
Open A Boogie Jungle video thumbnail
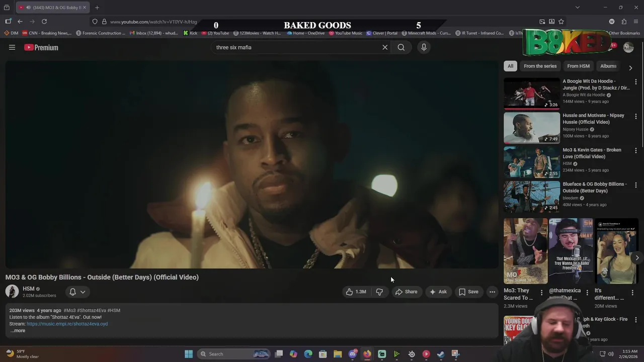(532, 94)
